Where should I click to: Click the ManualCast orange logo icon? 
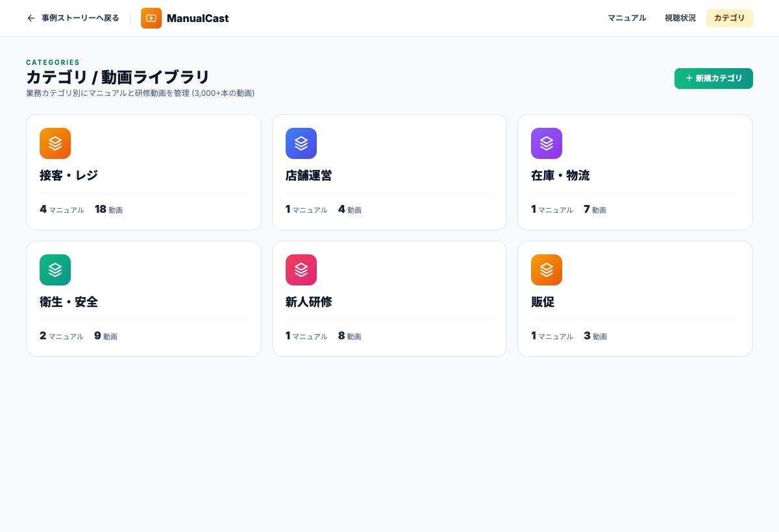point(151,18)
